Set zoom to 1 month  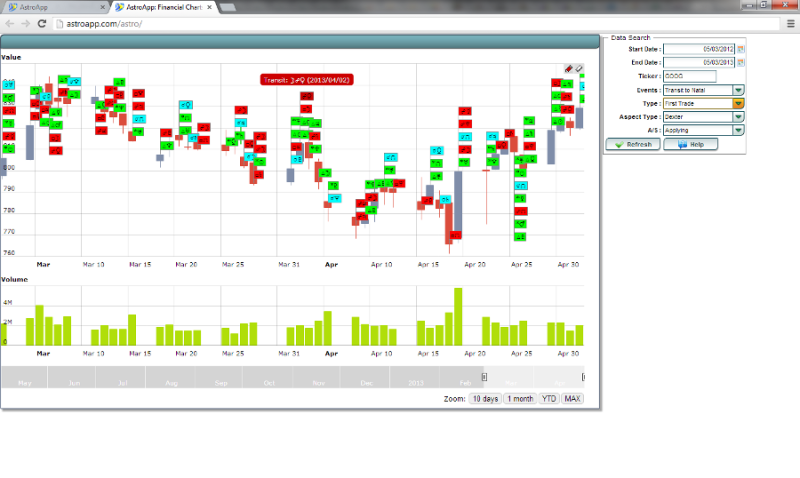[x=519, y=398]
